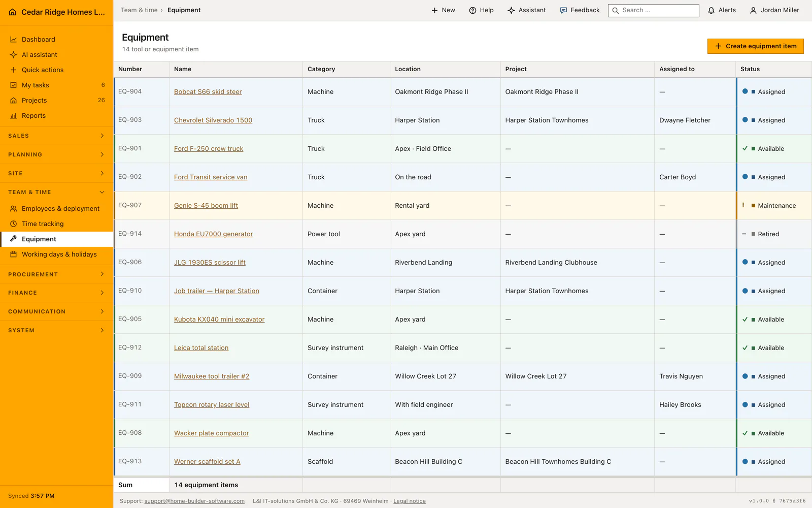Click the My tasks checklist icon
This screenshot has width=812, height=508.
(14, 85)
